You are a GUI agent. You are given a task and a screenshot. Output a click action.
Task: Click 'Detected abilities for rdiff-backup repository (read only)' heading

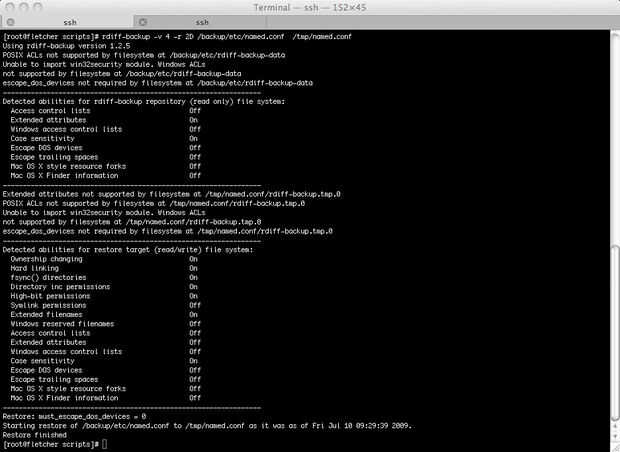[x=144, y=102]
